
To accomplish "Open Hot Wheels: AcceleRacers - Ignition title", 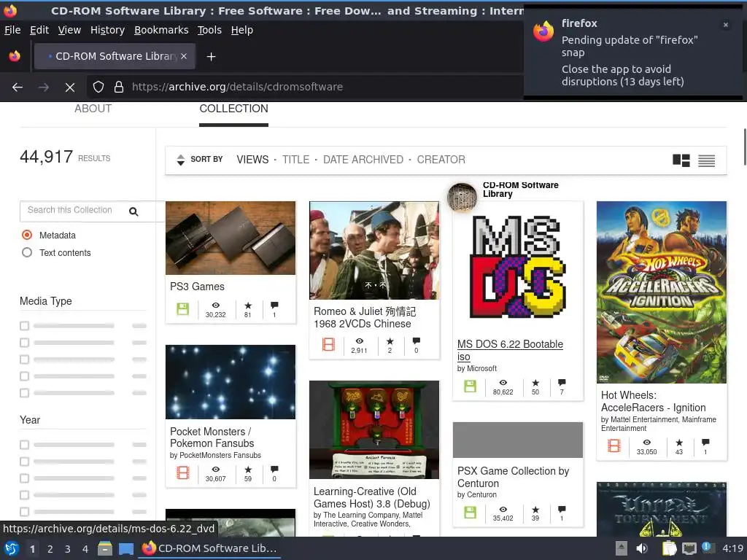I will coord(653,402).
